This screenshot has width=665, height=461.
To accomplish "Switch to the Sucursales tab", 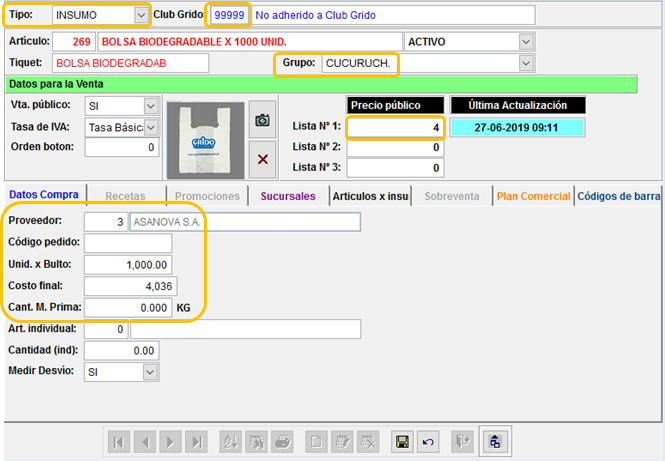I will pos(287,196).
